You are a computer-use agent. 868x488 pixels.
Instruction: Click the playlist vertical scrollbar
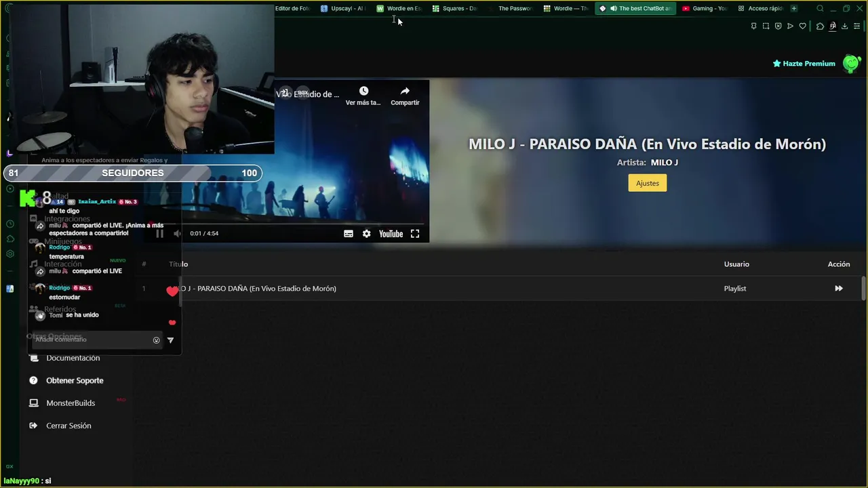pyautogui.click(x=863, y=288)
